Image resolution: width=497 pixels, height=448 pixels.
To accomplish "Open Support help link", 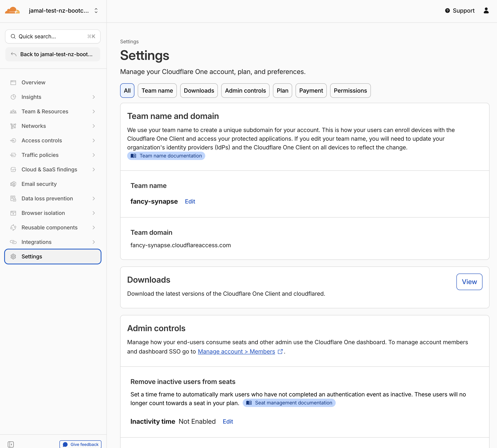I will [x=460, y=11].
